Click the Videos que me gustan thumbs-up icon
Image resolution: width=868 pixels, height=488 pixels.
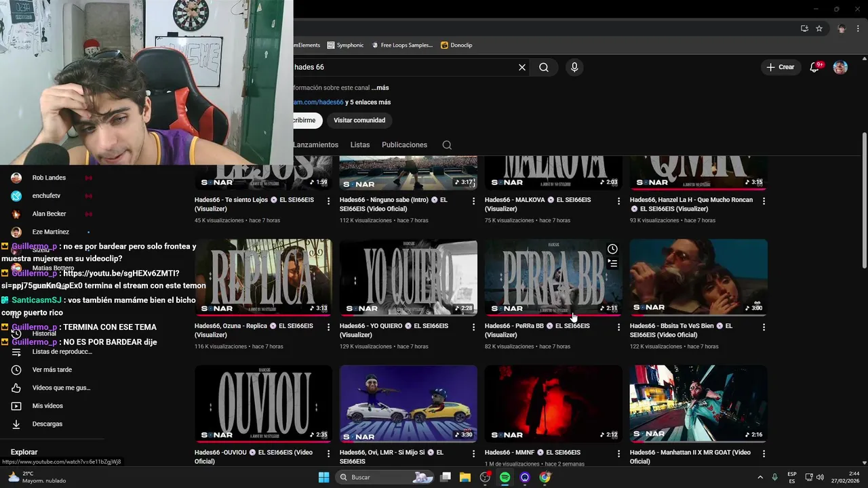16,388
